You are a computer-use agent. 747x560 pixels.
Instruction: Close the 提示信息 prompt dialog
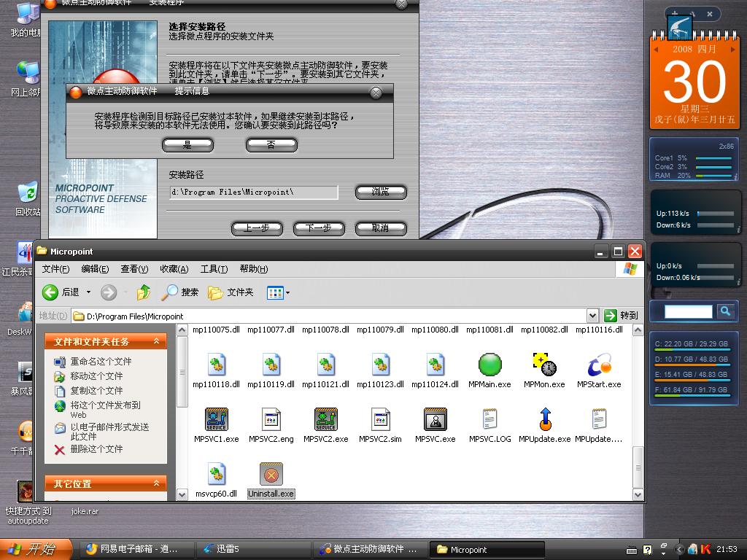(x=376, y=93)
